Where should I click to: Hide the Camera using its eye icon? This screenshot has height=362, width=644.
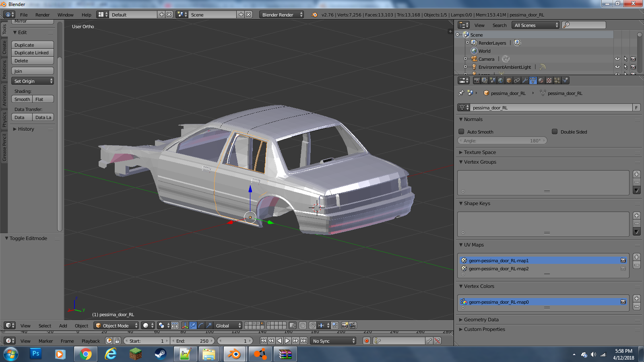click(x=617, y=59)
